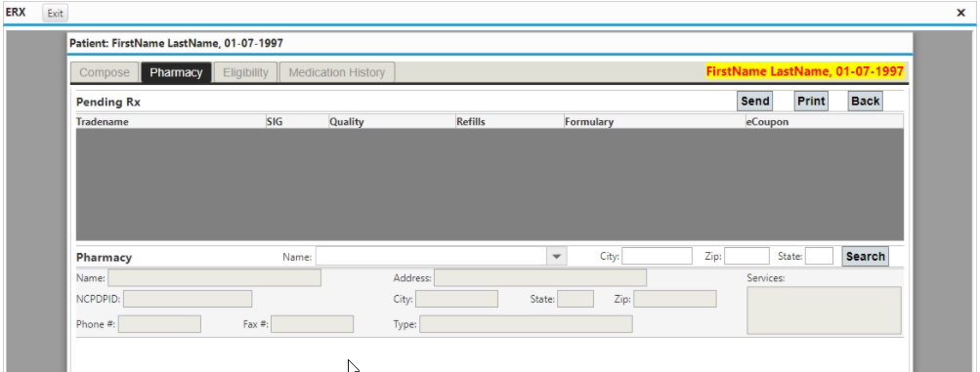Select the Pharmacy tab
Screen dimensions: 980x372
point(176,72)
